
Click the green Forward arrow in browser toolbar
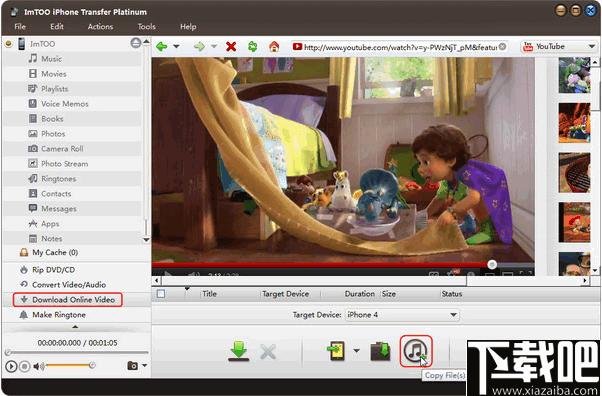point(199,47)
